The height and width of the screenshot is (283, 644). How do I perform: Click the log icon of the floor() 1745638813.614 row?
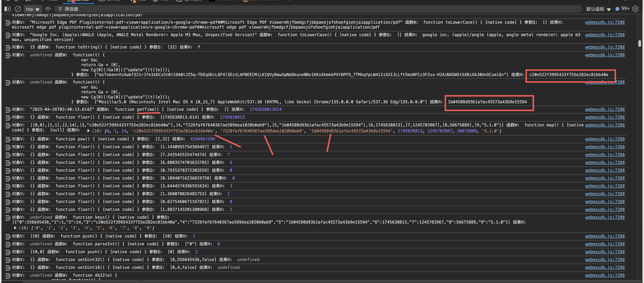tap(8, 118)
